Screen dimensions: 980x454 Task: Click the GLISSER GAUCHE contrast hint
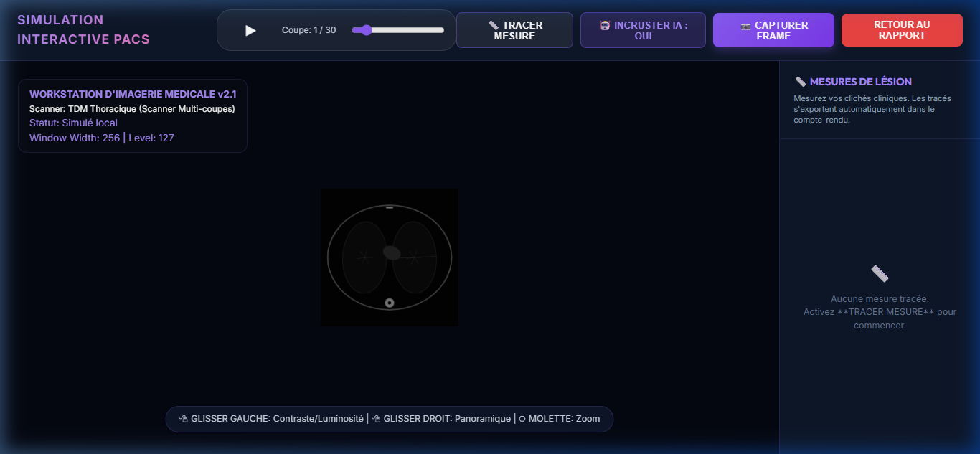pos(271,419)
